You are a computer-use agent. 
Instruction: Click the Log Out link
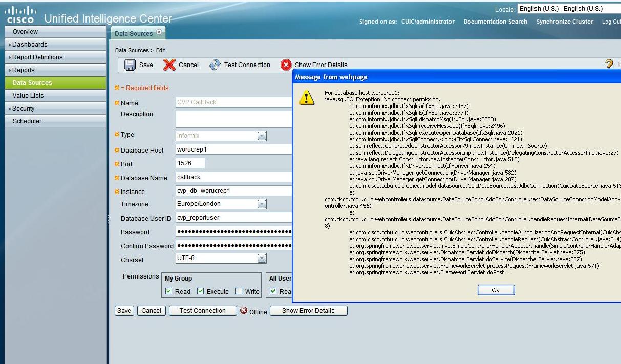[x=612, y=22]
